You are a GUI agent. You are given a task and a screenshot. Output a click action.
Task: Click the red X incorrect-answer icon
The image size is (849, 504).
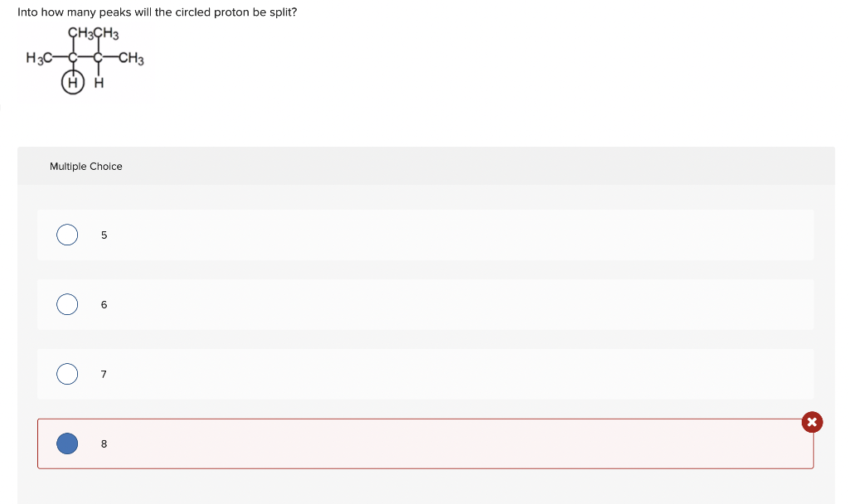pyautogui.click(x=812, y=422)
